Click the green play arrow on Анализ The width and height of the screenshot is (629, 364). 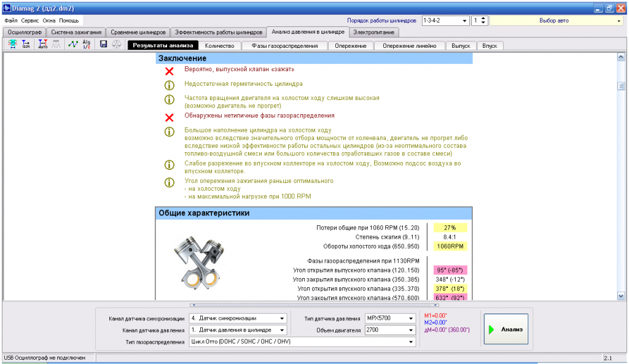click(x=491, y=330)
